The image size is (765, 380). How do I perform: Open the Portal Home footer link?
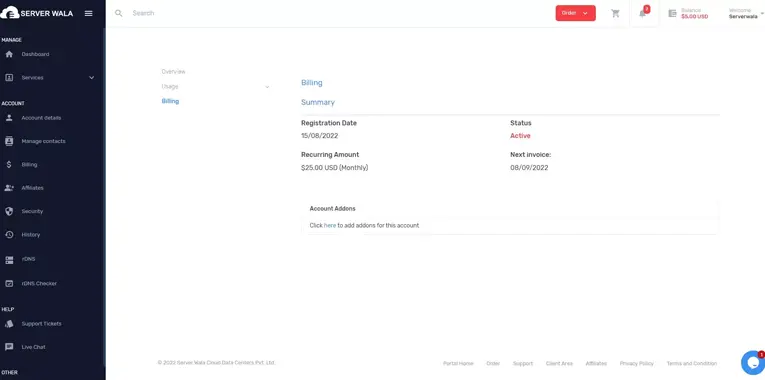point(458,363)
